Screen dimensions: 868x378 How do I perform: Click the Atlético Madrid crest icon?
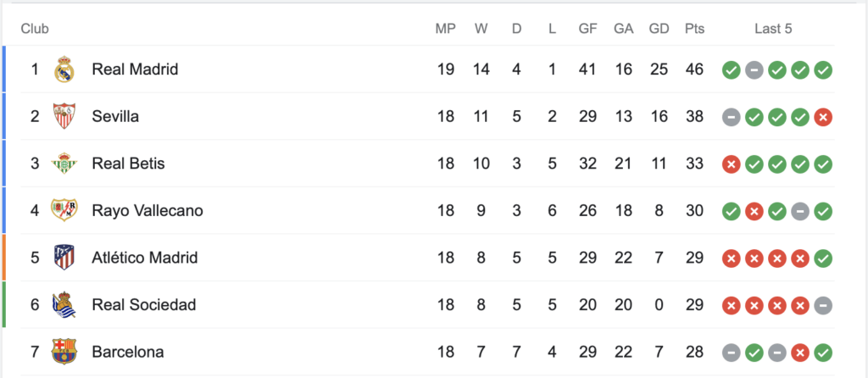point(64,258)
